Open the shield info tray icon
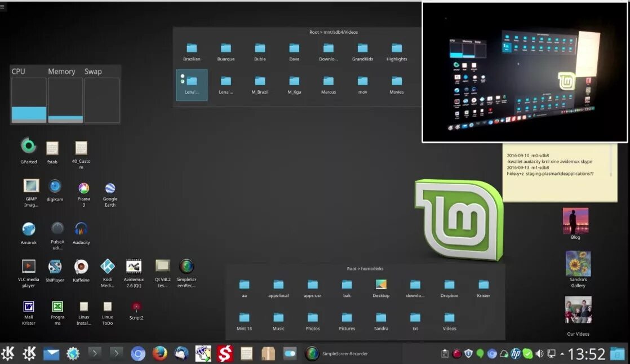 point(468,353)
